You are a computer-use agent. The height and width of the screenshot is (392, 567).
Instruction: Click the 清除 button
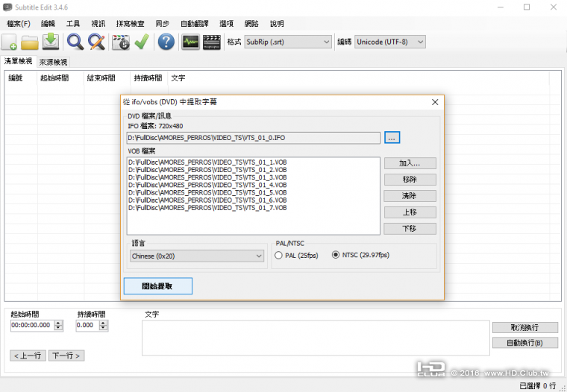point(410,196)
